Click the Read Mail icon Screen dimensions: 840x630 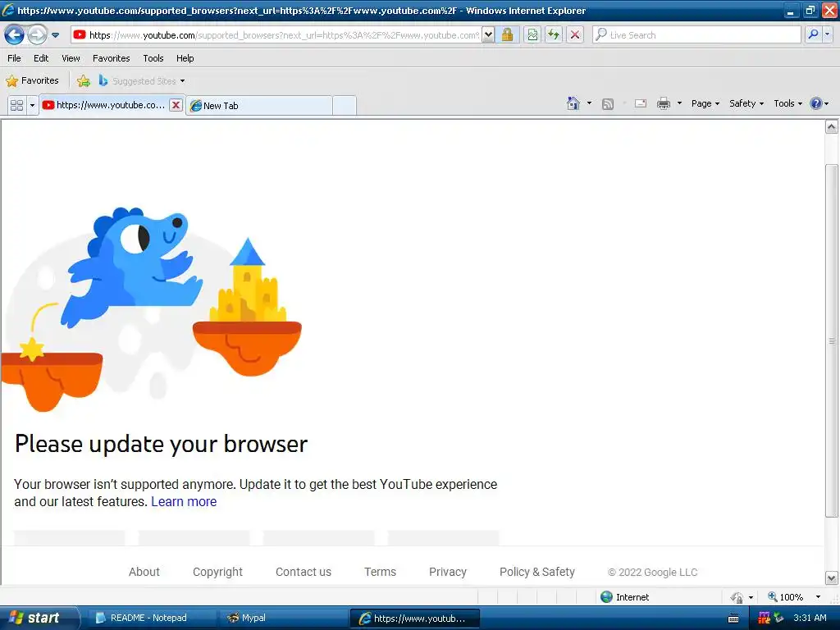pyautogui.click(x=640, y=103)
